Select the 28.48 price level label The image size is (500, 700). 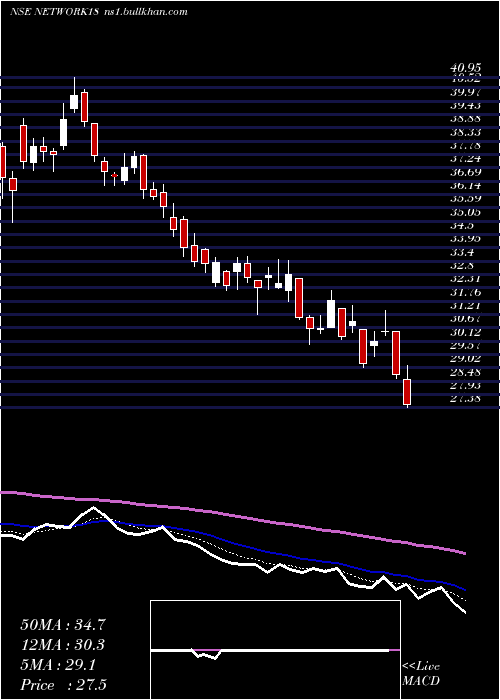(x=466, y=372)
